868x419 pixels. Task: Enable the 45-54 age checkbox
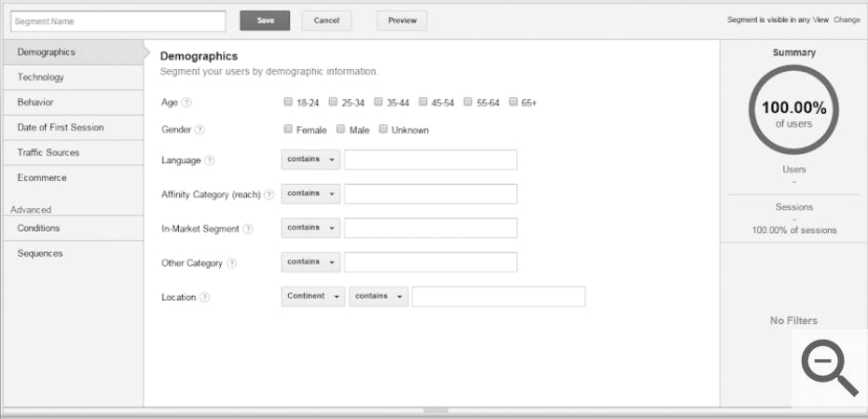click(423, 102)
